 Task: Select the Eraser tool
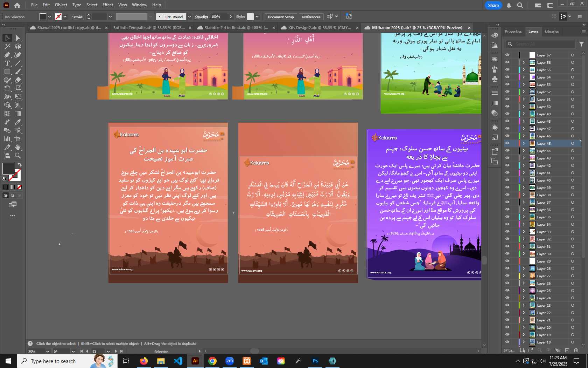point(18,80)
